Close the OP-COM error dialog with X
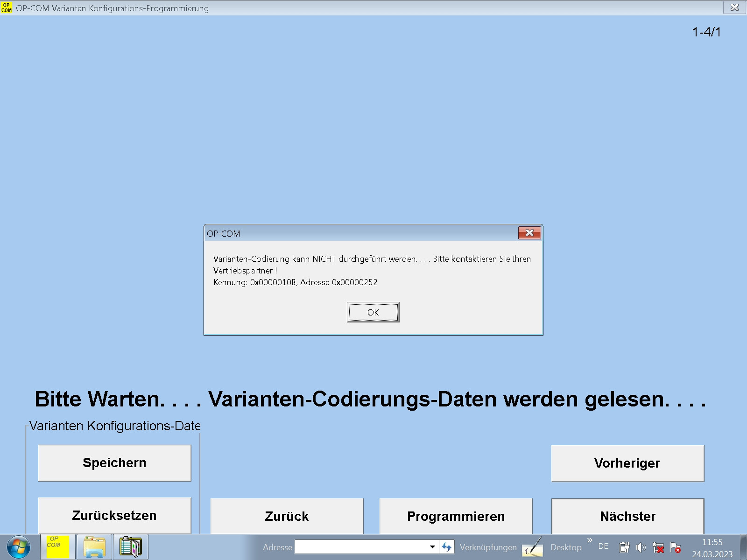Screen dimensions: 747x560 point(529,233)
